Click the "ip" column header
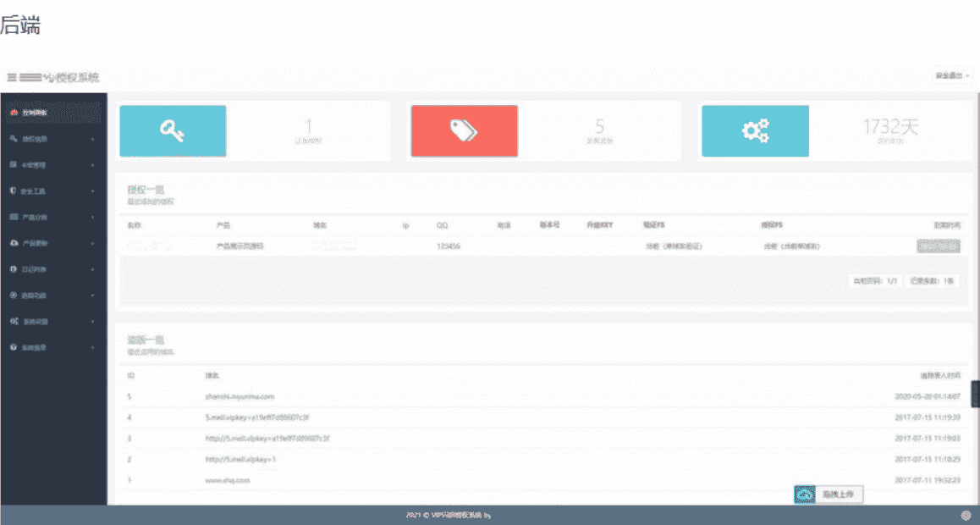Screen dimensions: 980x525 tap(405, 225)
